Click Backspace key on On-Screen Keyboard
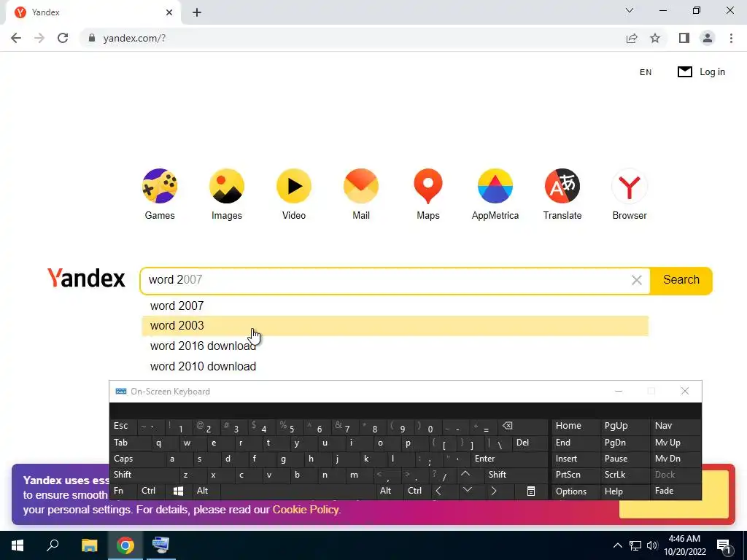The height and width of the screenshot is (560, 747). (x=523, y=427)
